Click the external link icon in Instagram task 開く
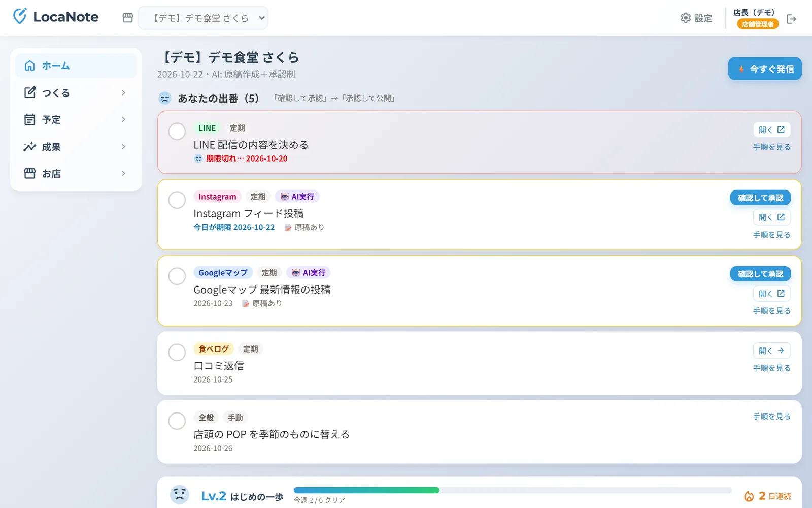 point(781,217)
